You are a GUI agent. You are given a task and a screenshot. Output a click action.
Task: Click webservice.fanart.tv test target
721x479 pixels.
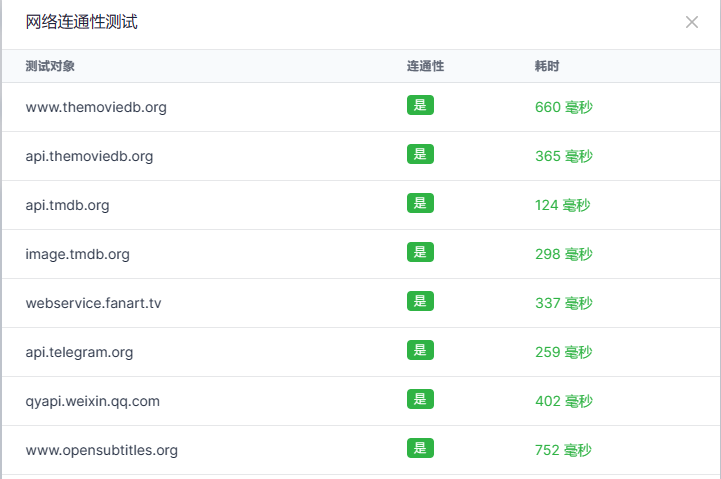pyautogui.click(x=93, y=303)
